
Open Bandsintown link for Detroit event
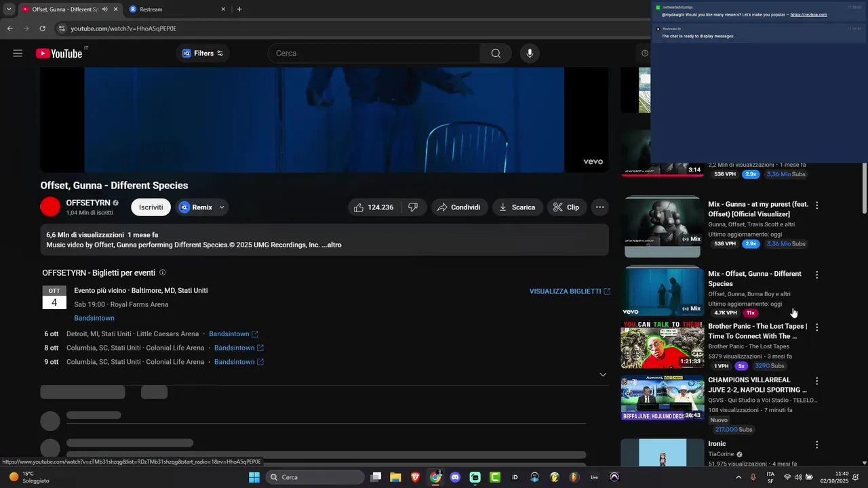coord(233,334)
